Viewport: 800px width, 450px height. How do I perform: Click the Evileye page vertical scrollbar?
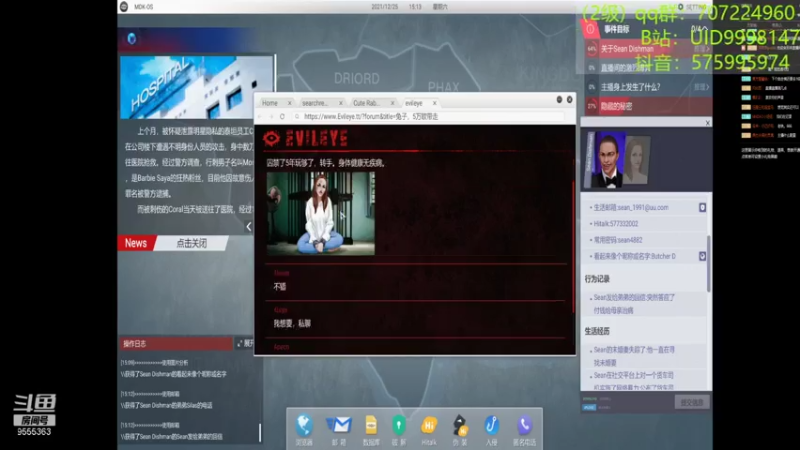(x=573, y=245)
